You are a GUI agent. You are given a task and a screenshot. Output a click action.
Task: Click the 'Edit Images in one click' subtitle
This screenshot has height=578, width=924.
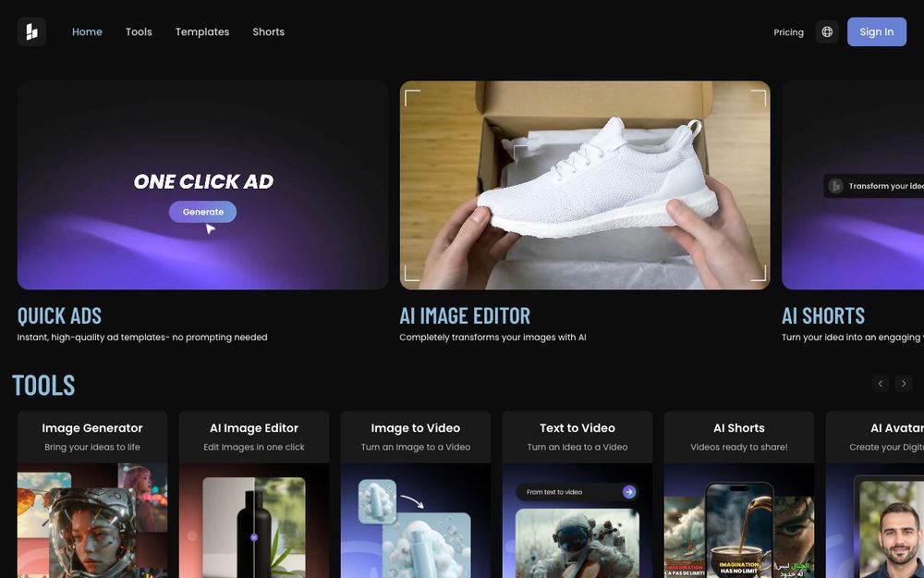click(254, 447)
